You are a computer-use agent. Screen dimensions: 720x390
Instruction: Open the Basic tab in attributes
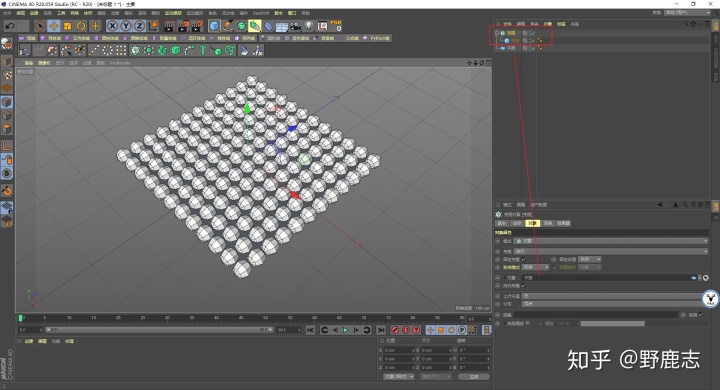(x=502, y=223)
